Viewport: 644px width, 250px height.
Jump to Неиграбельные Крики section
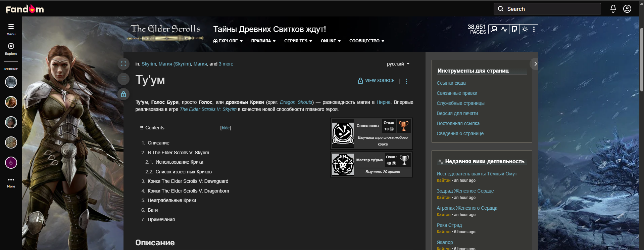tap(172, 200)
